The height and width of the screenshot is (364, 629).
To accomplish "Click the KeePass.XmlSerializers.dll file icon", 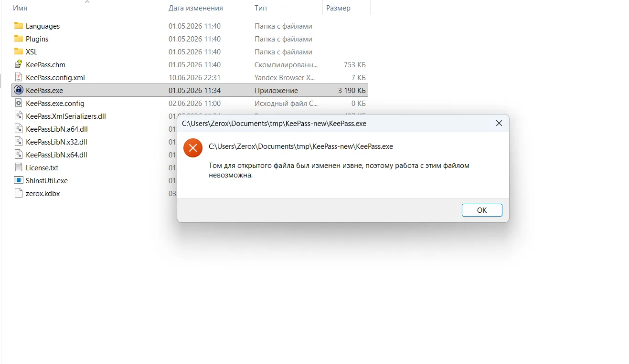I will click(x=19, y=116).
